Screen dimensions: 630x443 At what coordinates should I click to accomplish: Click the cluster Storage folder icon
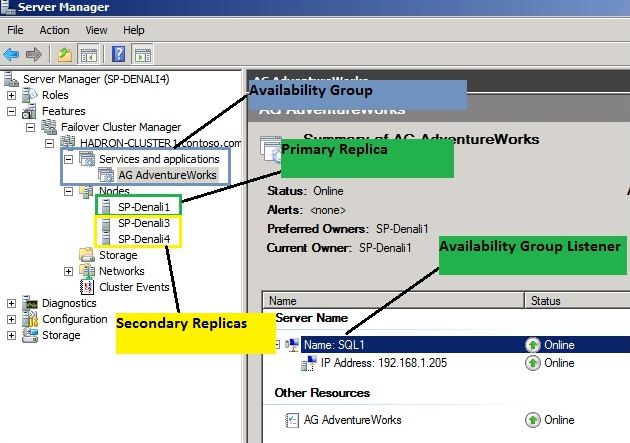click(x=87, y=255)
